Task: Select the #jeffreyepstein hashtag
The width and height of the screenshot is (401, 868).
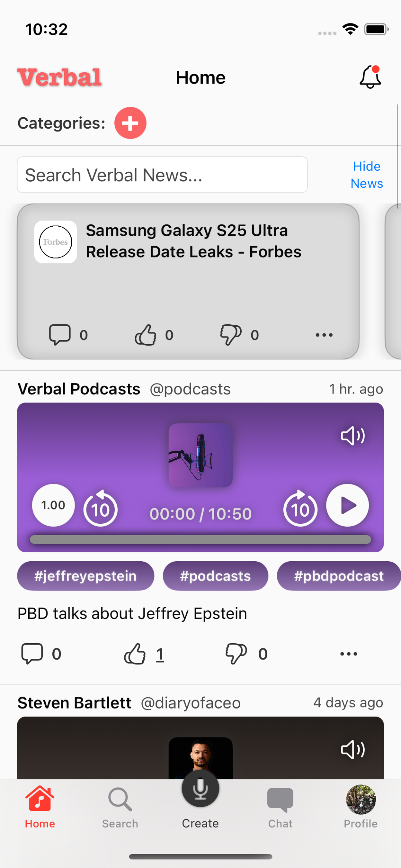Action: click(85, 576)
